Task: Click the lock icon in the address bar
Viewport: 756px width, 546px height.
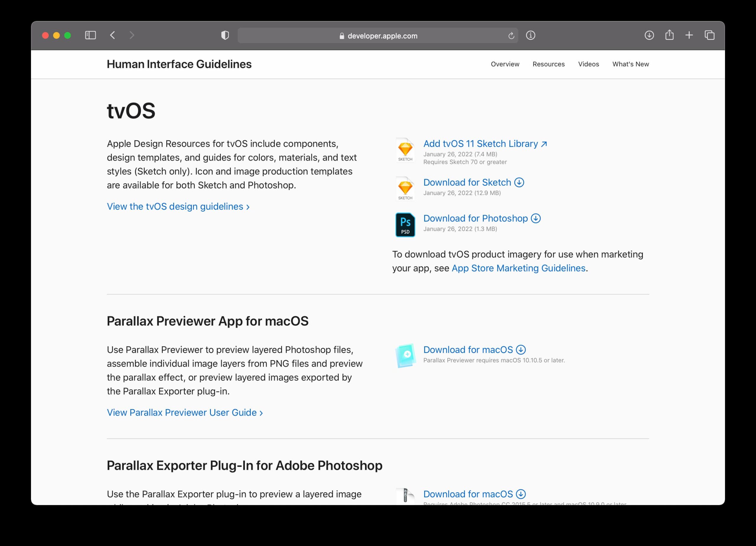Action: tap(342, 36)
